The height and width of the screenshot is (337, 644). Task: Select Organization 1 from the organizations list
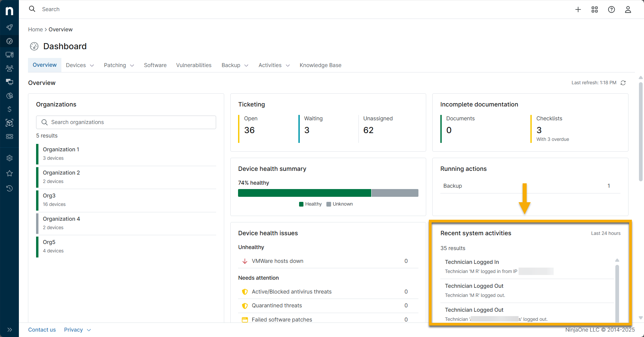61,149
